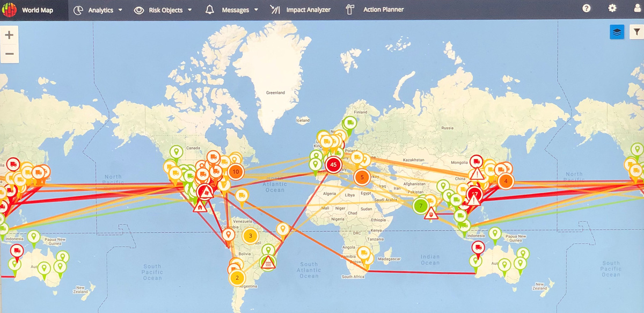Click the globe app logo icon
The image size is (644, 313).
(x=10, y=10)
